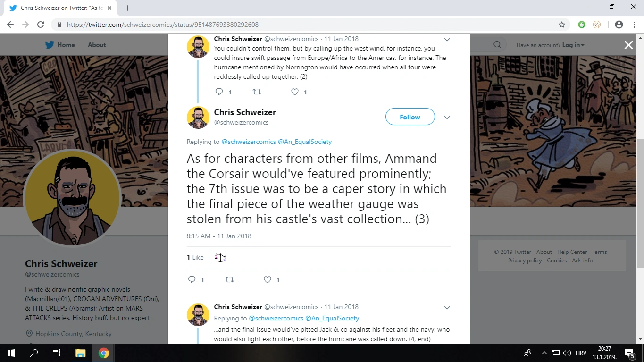Open the About menu item

97,45
